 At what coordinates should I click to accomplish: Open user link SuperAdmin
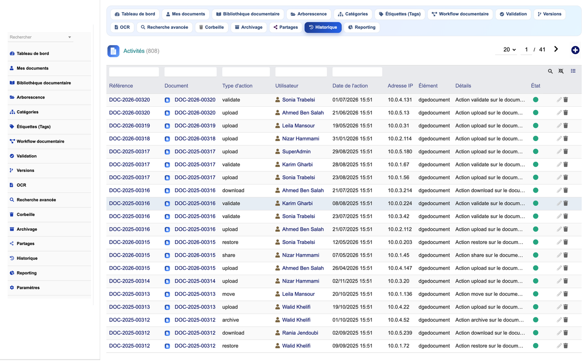click(x=296, y=152)
